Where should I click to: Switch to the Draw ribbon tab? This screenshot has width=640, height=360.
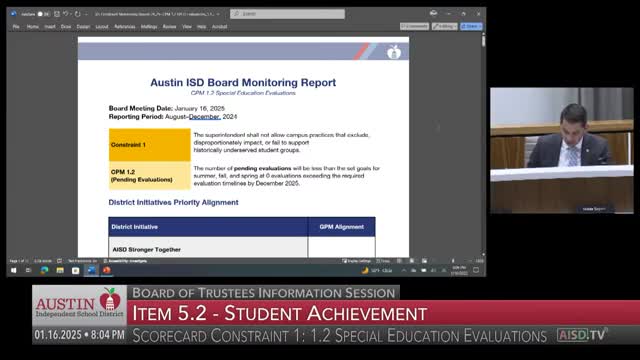point(66,27)
